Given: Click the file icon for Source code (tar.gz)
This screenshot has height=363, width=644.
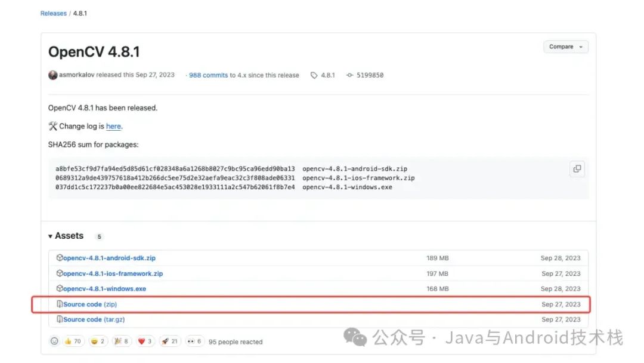Looking at the screenshot, I should (x=60, y=319).
